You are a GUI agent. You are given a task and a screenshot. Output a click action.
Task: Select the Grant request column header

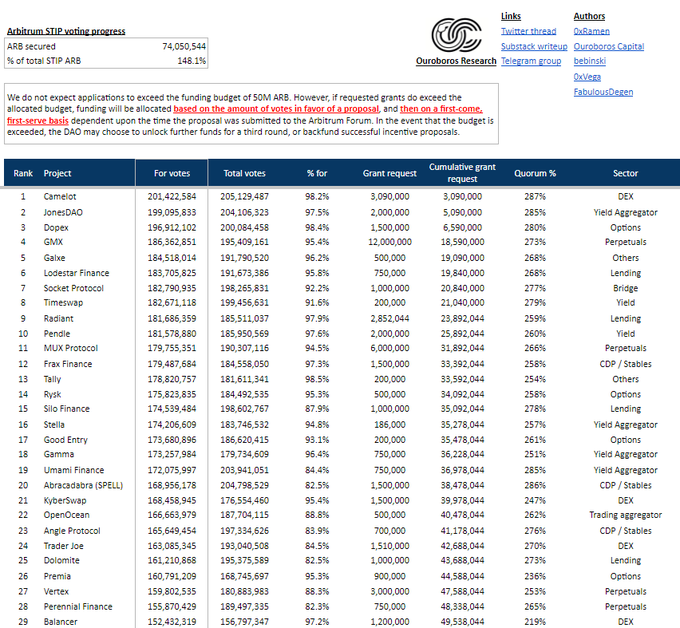389,173
